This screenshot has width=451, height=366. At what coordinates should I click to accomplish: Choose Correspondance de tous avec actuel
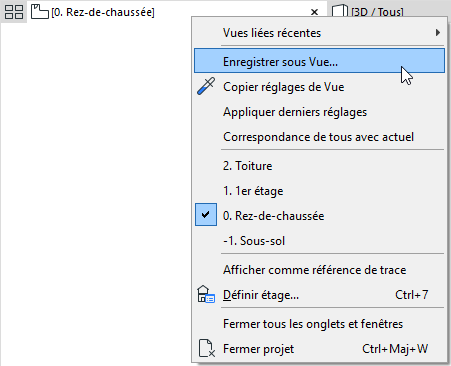click(319, 137)
